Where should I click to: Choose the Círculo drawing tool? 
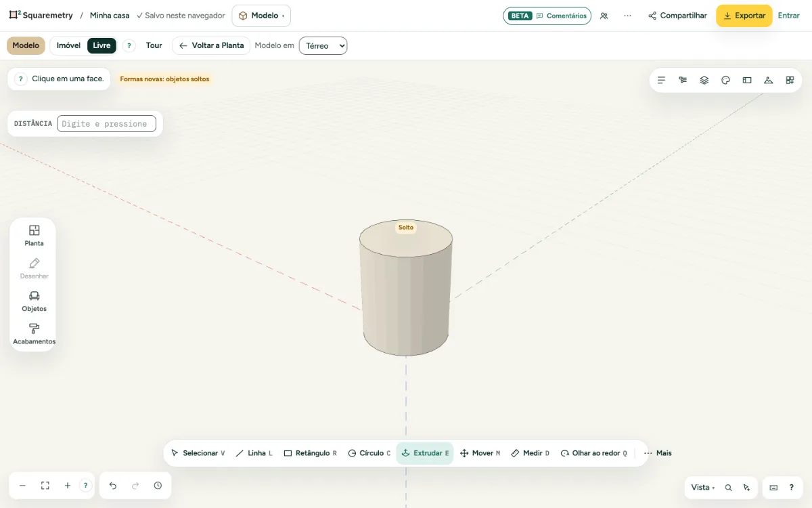(369, 453)
